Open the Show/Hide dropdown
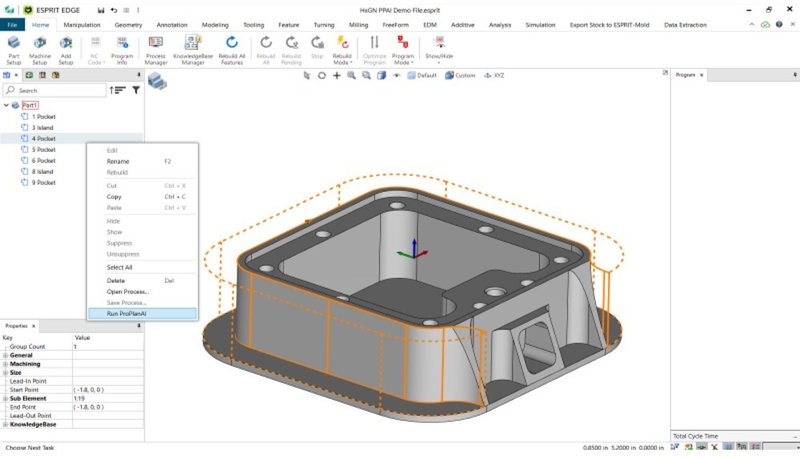This screenshot has width=800, height=457. tap(439, 50)
